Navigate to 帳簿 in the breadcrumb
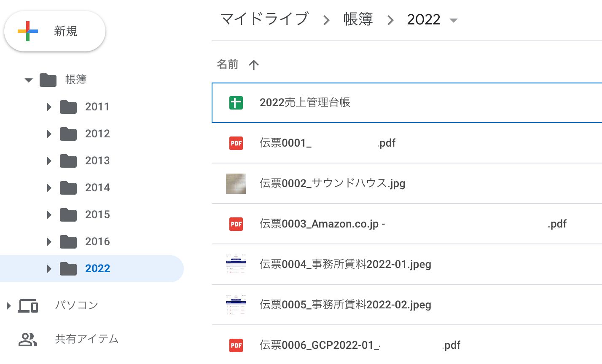This screenshot has height=364, width=602. point(358,19)
